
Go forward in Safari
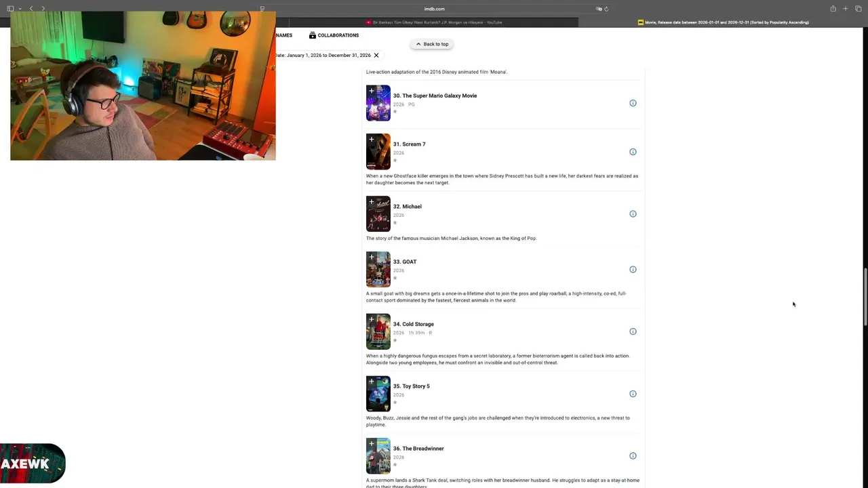pos(43,9)
